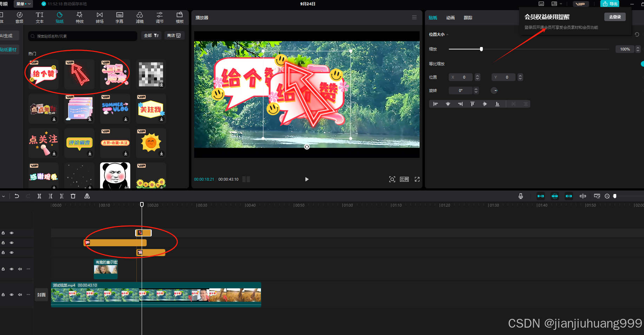Hide the sticker track using the eye toggle
This screenshot has height=335, width=644.
(x=11, y=233)
